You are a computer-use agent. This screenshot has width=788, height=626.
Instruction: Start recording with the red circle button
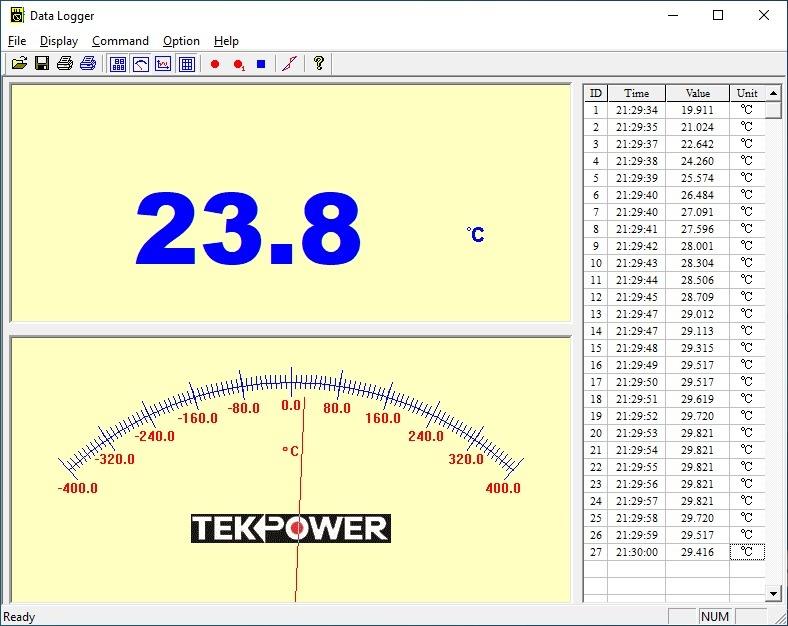pyautogui.click(x=215, y=64)
